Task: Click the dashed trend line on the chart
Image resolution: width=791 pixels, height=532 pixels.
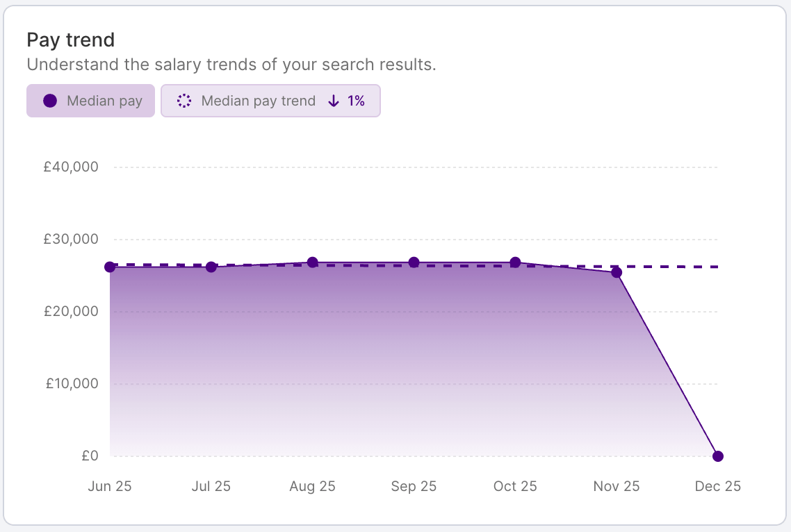Action: 667,266
